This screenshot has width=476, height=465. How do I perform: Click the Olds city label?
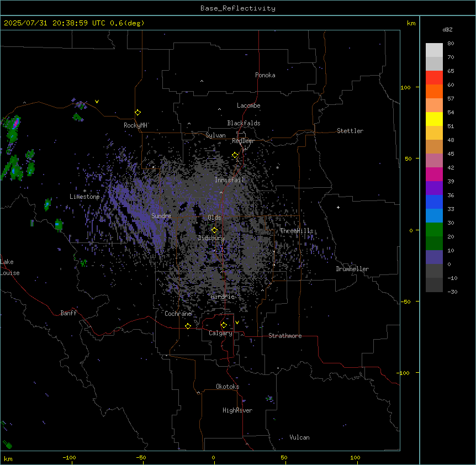(214, 218)
